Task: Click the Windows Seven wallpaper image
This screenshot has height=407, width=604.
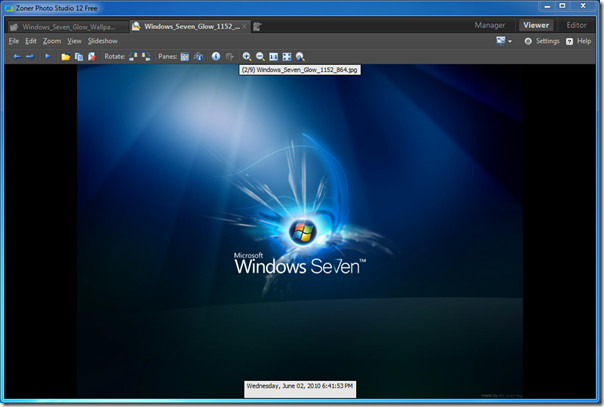Action: coord(300,231)
